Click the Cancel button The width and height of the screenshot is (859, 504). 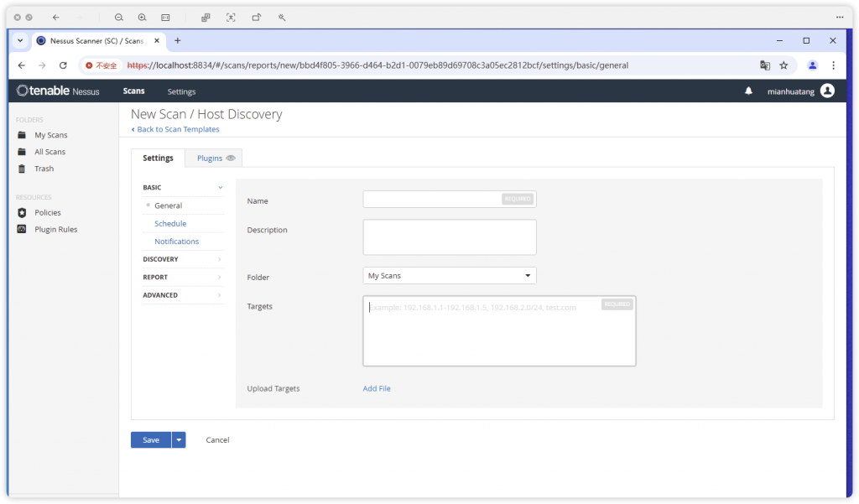tap(217, 439)
